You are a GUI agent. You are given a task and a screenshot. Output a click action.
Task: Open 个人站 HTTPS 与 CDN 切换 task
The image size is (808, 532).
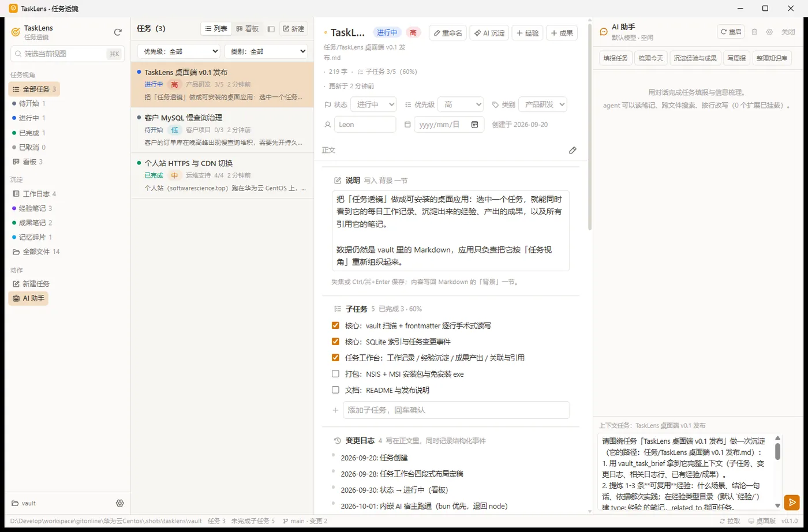coord(222,176)
